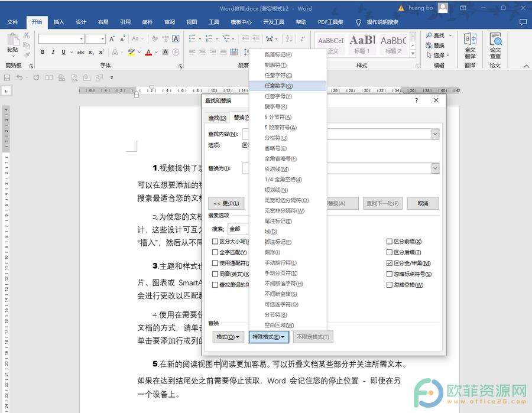
Task: Click the Paste (粘贴) icon
Action: click(12, 43)
